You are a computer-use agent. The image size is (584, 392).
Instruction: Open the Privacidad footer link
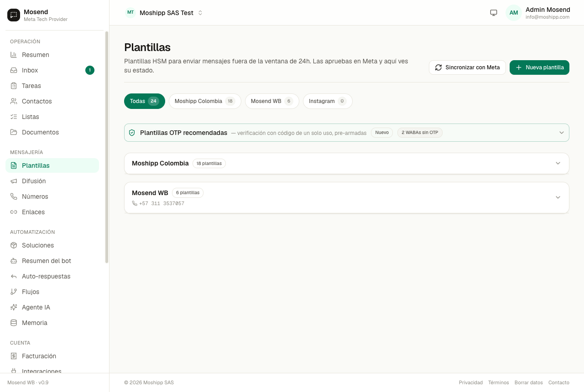471,382
